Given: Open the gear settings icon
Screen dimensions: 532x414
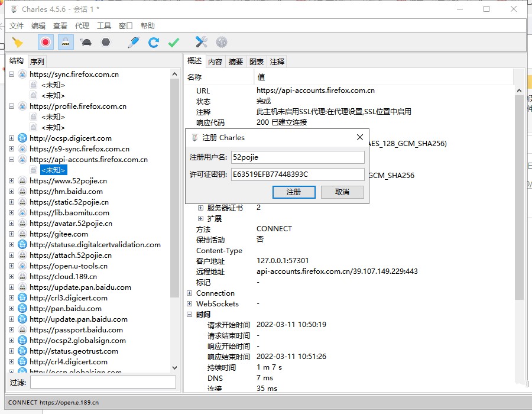Looking at the screenshot, I should click(x=222, y=43).
